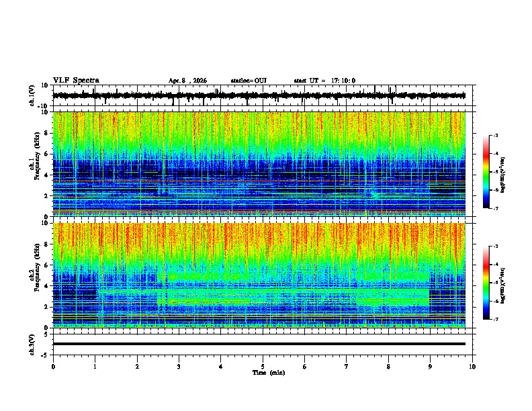532x411 pixels.
Task: Click inside the ch.1 spectrogram panel
Action: [259, 164]
